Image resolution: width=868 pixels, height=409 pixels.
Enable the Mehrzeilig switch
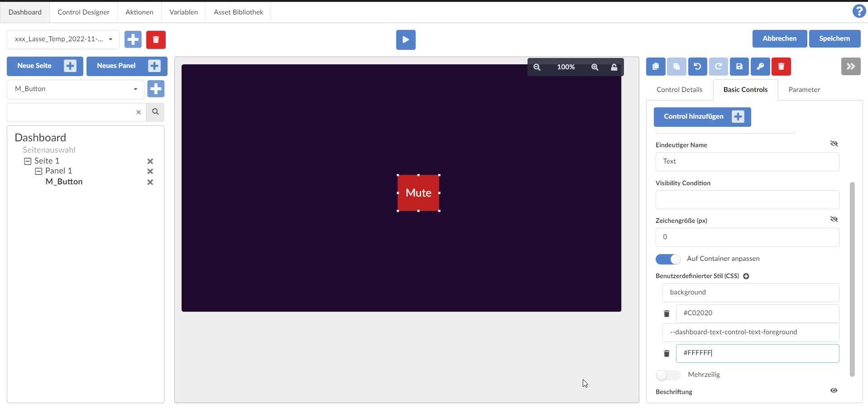[x=668, y=375]
